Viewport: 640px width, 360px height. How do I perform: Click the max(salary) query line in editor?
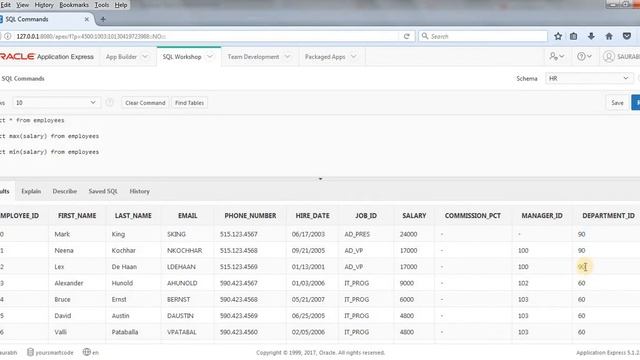pyautogui.click(x=49, y=136)
